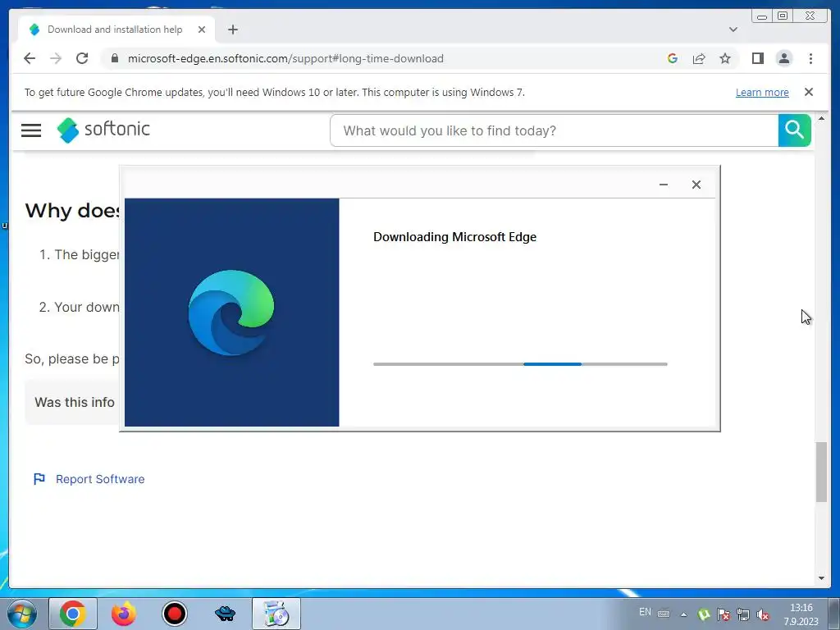
Task: Share this page using the share icon
Action: (x=699, y=58)
